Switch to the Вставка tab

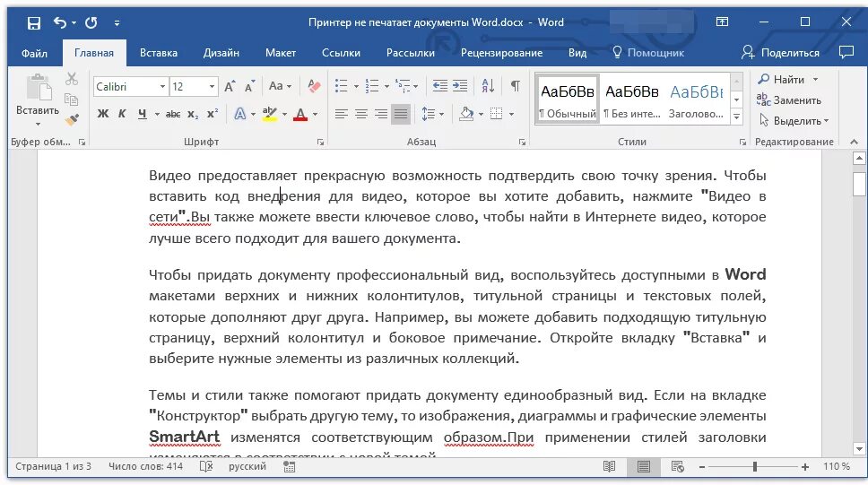click(x=159, y=53)
